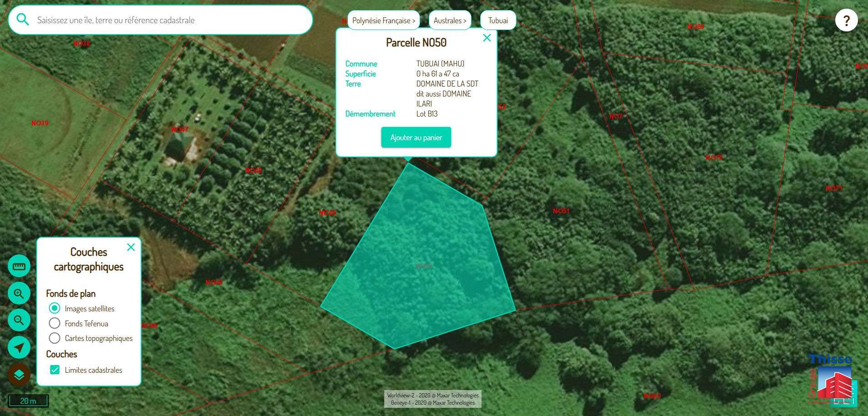
Task: Zoom in on the map
Action: point(19,294)
